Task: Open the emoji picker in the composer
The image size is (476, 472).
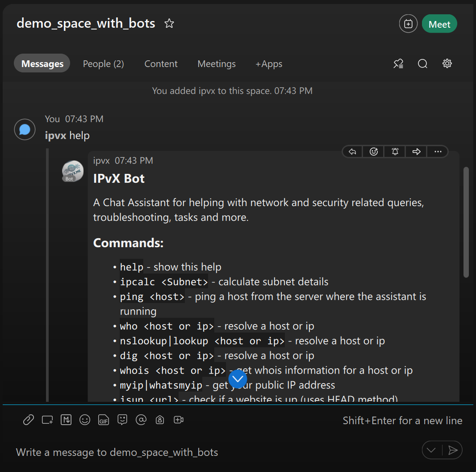Action: (x=85, y=420)
